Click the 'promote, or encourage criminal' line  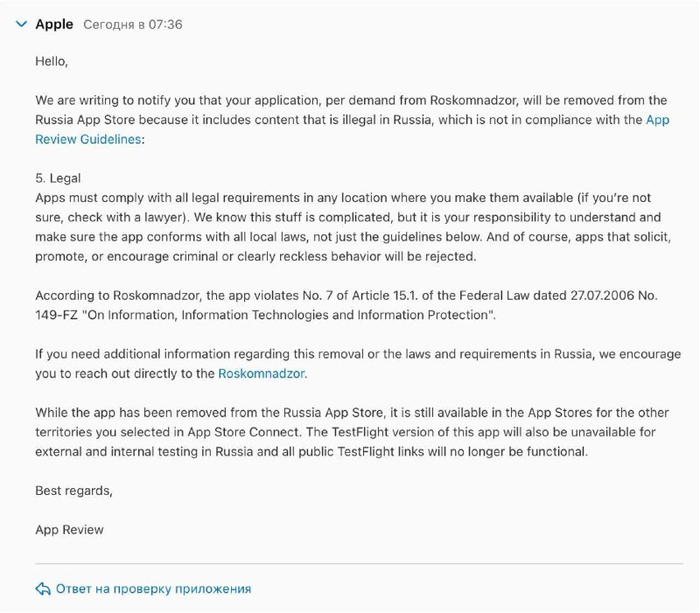[255, 256]
